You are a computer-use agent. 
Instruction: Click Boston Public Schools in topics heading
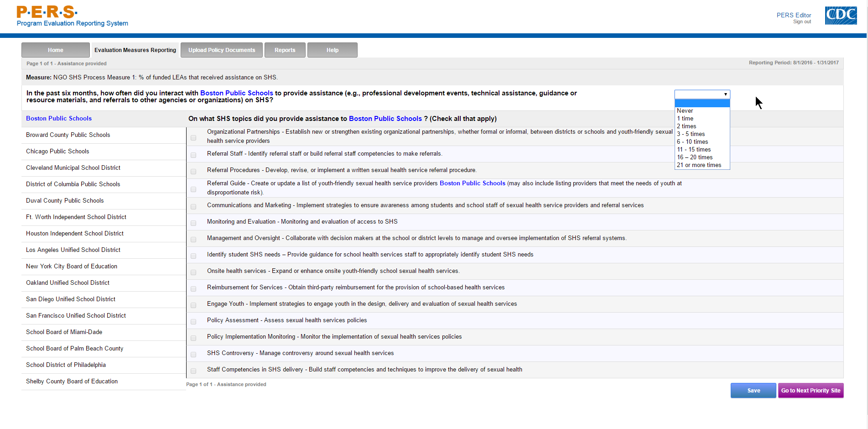(385, 119)
